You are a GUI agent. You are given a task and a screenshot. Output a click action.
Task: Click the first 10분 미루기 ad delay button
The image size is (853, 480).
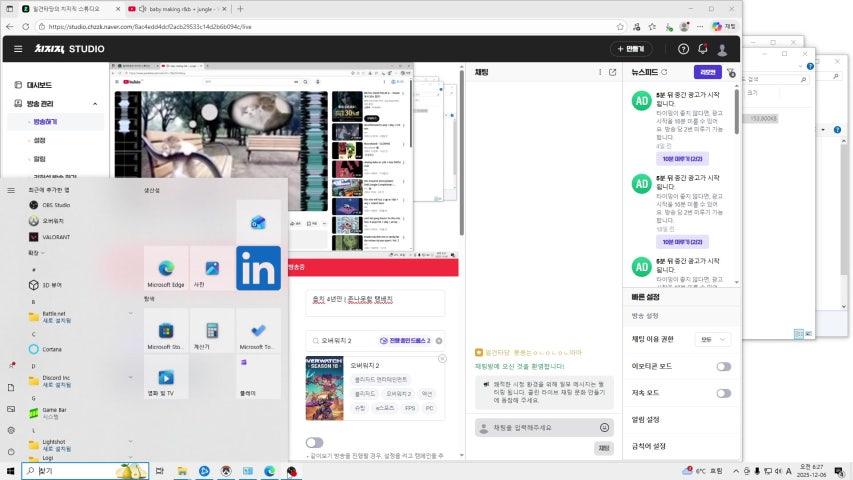(683, 158)
